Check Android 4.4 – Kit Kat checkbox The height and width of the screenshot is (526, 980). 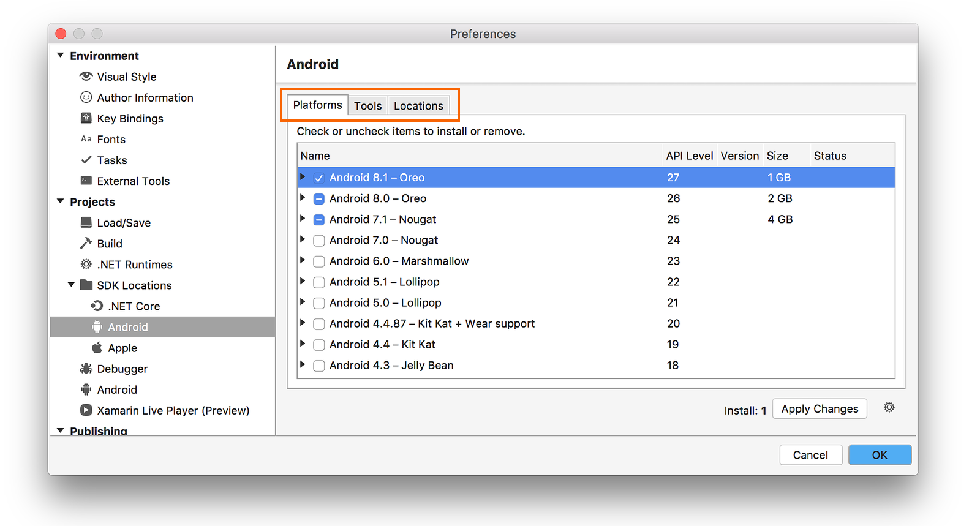[x=319, y=344]
